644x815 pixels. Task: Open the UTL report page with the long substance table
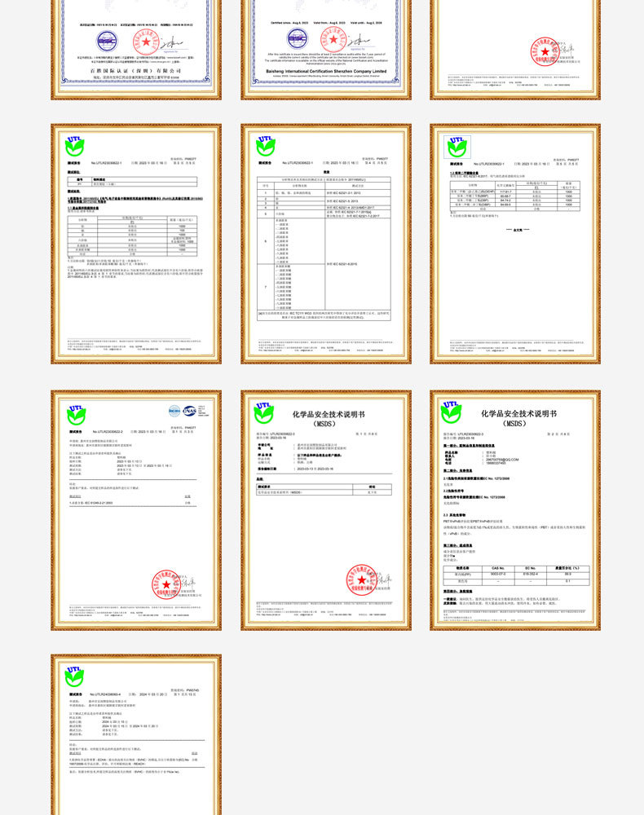tap(326, 244)
